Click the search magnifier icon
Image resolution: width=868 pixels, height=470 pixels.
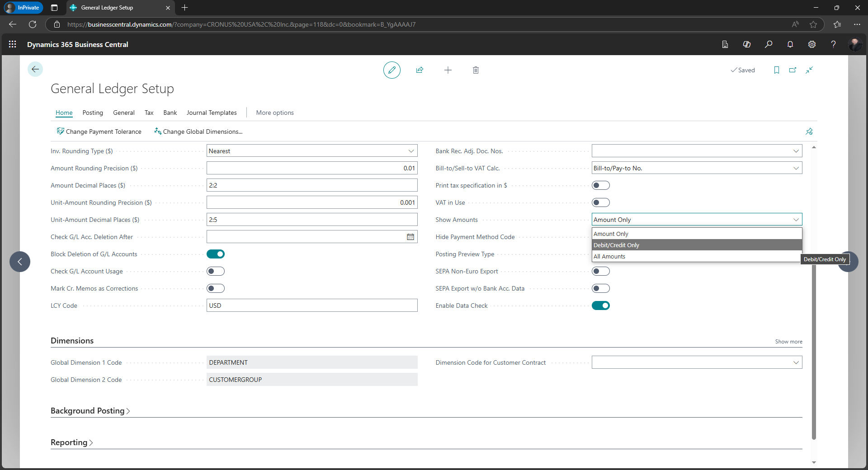(769, 44)
